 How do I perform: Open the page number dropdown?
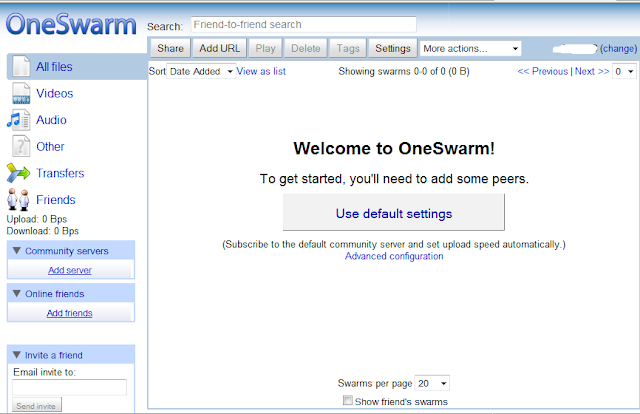pos(624,71)
